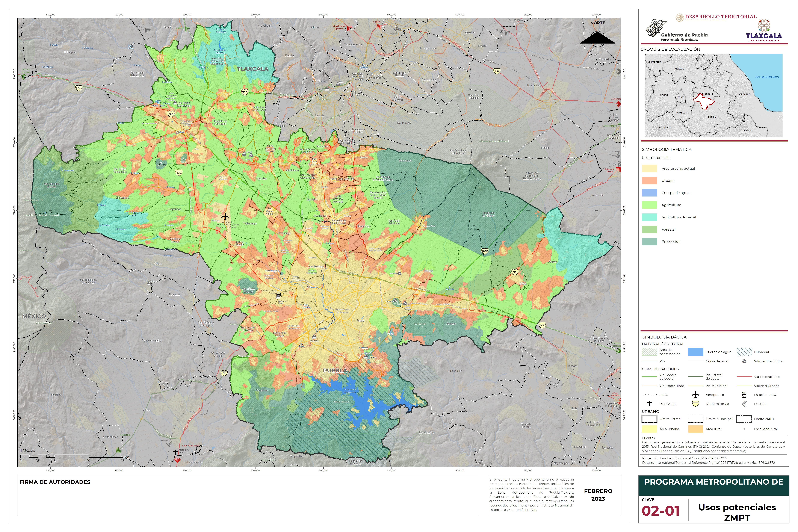Click the Forestal green swatch

tap(649, 229)
